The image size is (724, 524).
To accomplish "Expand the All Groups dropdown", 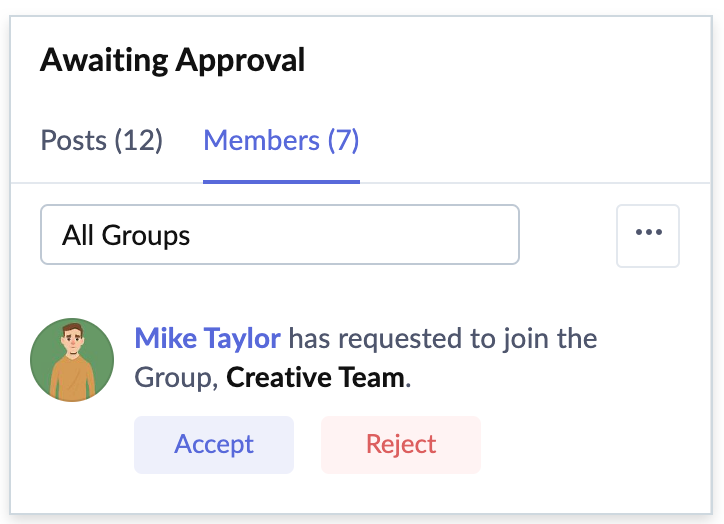I will (280, 235).
